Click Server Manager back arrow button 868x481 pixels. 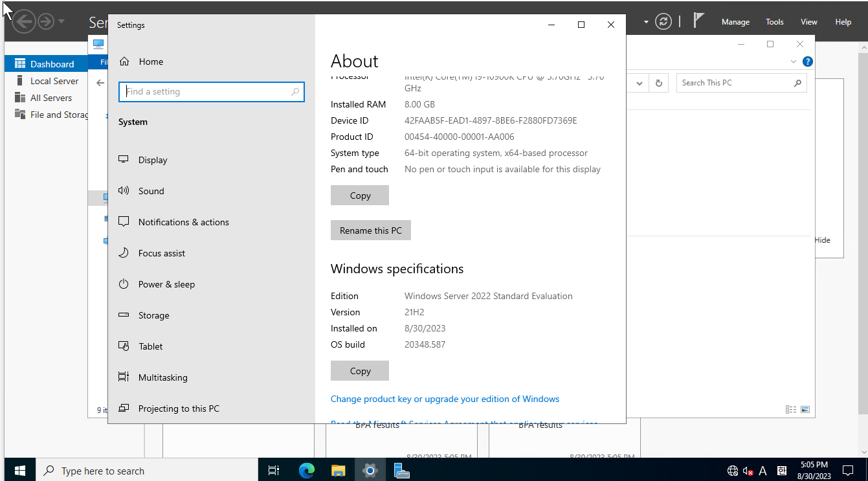pyautogui.click(x=24, y=21)
